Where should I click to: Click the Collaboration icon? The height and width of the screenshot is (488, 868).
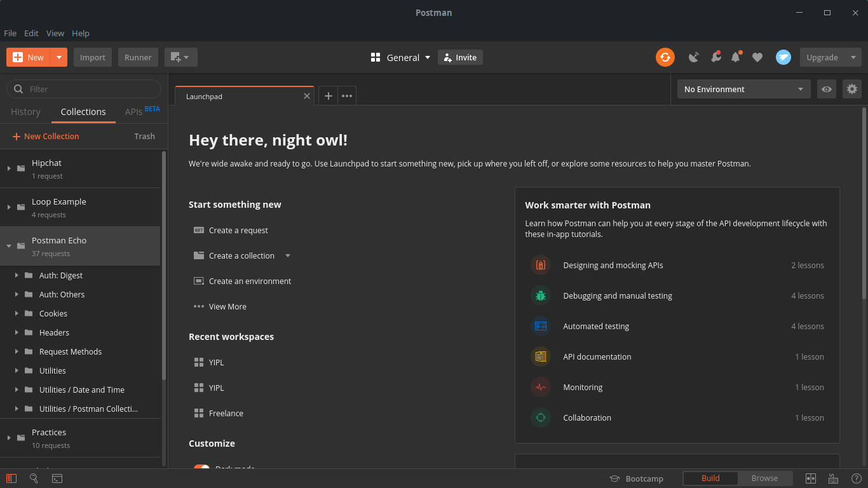point(541,417)
